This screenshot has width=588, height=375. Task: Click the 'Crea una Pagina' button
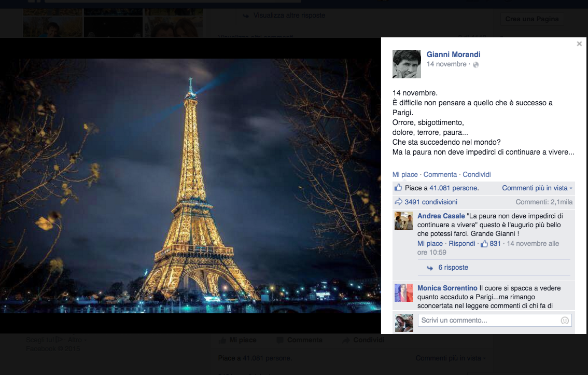pos(532,19)
